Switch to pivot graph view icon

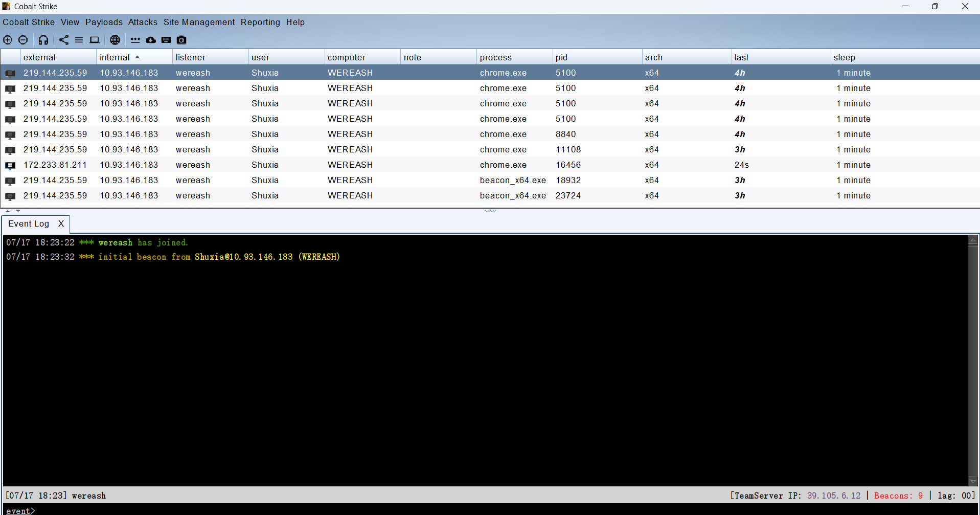point(64,40)
